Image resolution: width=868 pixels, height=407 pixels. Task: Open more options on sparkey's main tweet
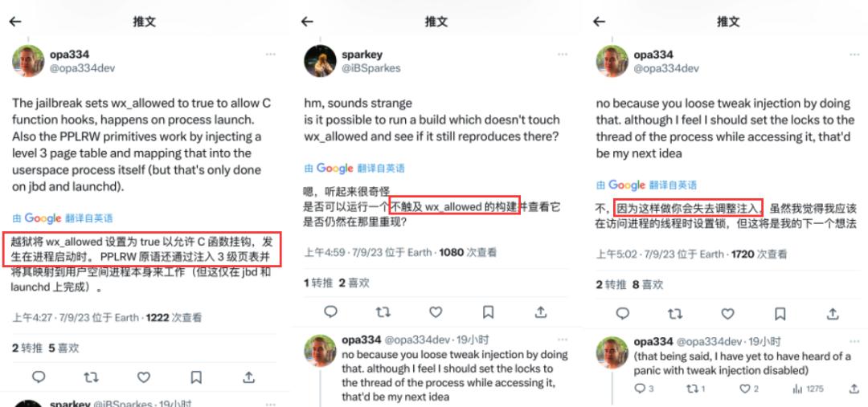tap(563, 55)
